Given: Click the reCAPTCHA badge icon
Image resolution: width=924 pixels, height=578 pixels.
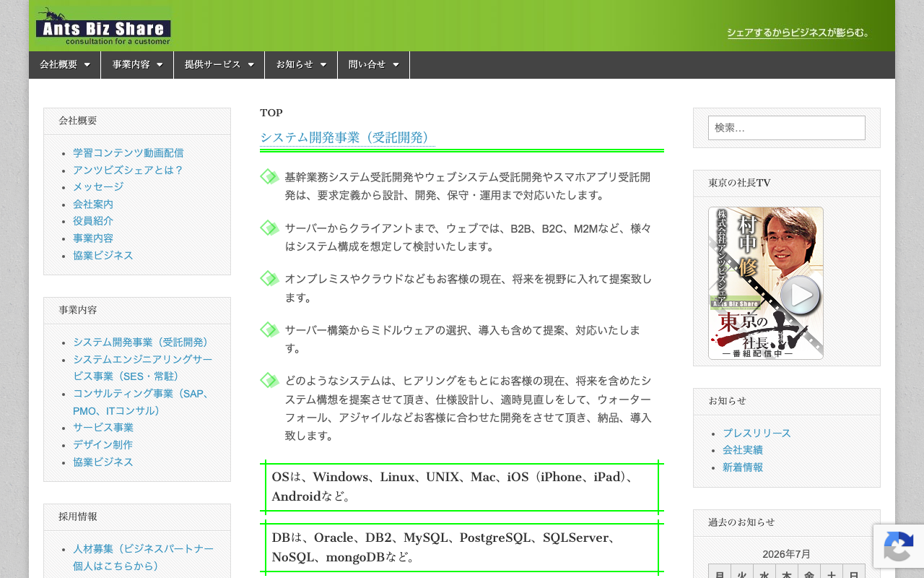Looking at the screenshot, I should click(x=899, y=546).
